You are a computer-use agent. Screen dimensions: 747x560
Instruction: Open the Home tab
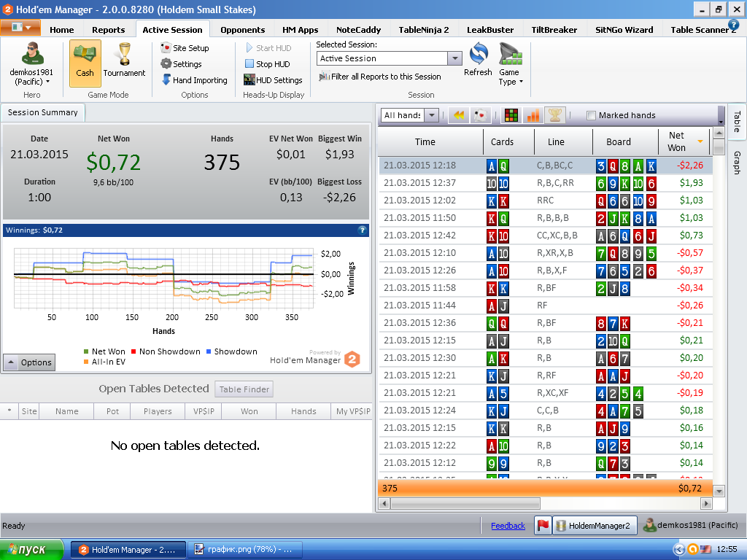click(x=62, y=29)
